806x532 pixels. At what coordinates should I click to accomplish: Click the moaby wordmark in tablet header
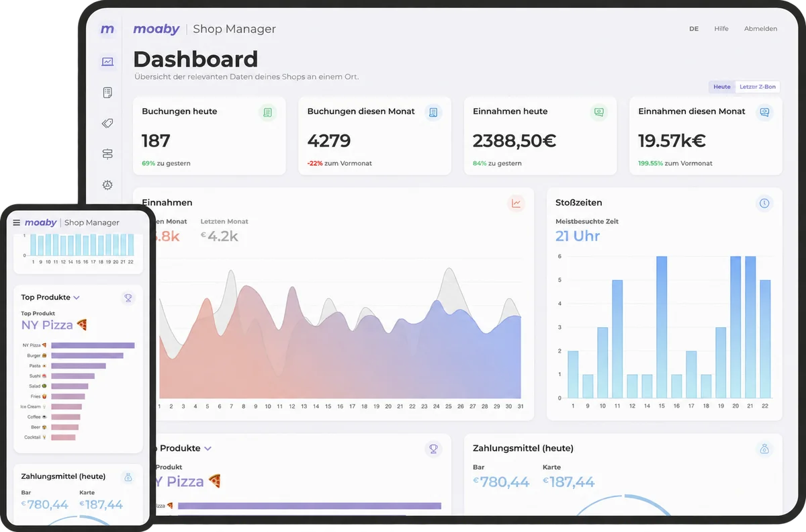156,29
